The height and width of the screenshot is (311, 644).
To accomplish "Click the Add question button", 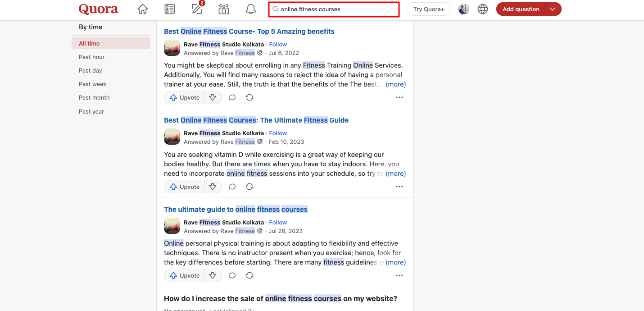I will coord(521,9).
